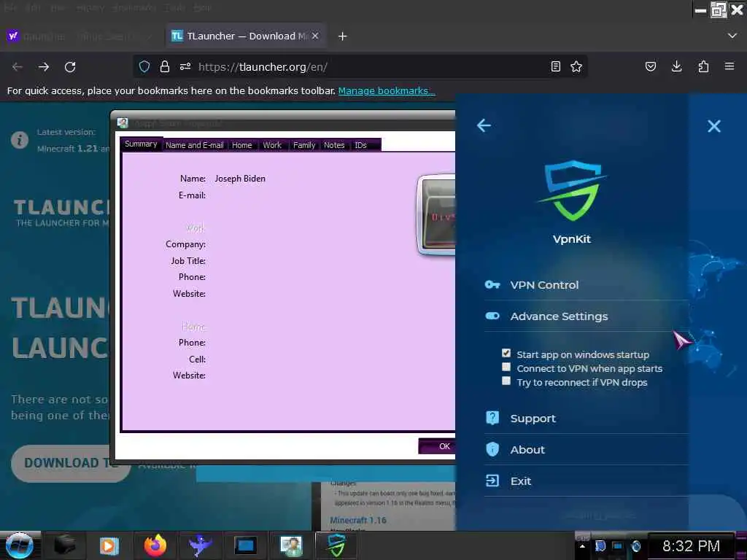Click the Minecraft 1.16 link
The height and width of the screenshot is (560, 747).
[358, 520]
